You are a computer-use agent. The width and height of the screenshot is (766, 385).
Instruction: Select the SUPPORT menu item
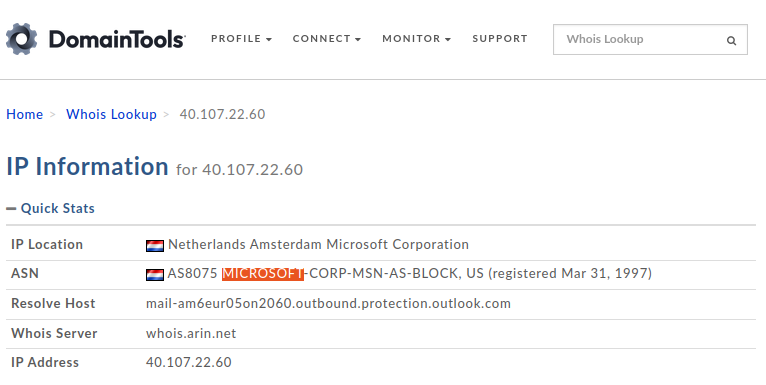click(500, 39)
